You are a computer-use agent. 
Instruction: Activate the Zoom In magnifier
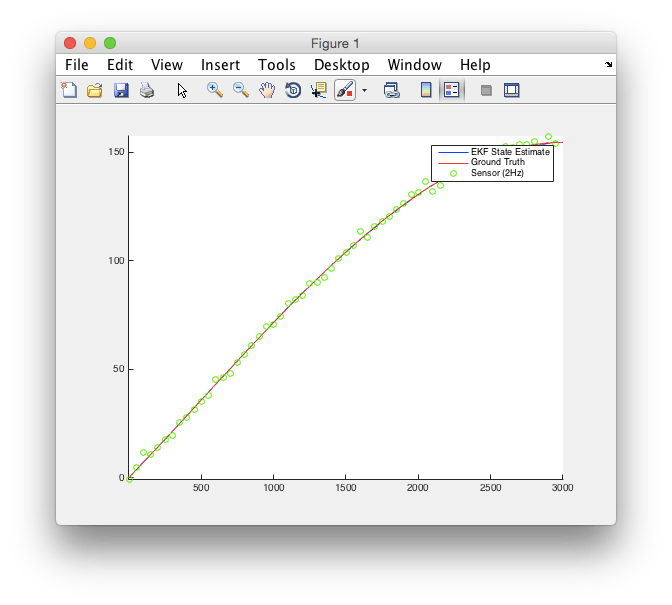click(215, 90)
